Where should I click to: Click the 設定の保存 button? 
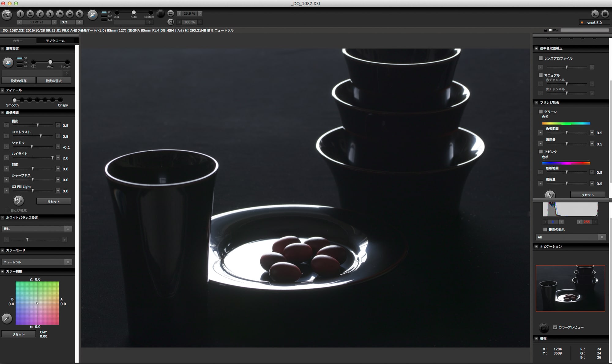pyautogui.click(x=18, y=81)
